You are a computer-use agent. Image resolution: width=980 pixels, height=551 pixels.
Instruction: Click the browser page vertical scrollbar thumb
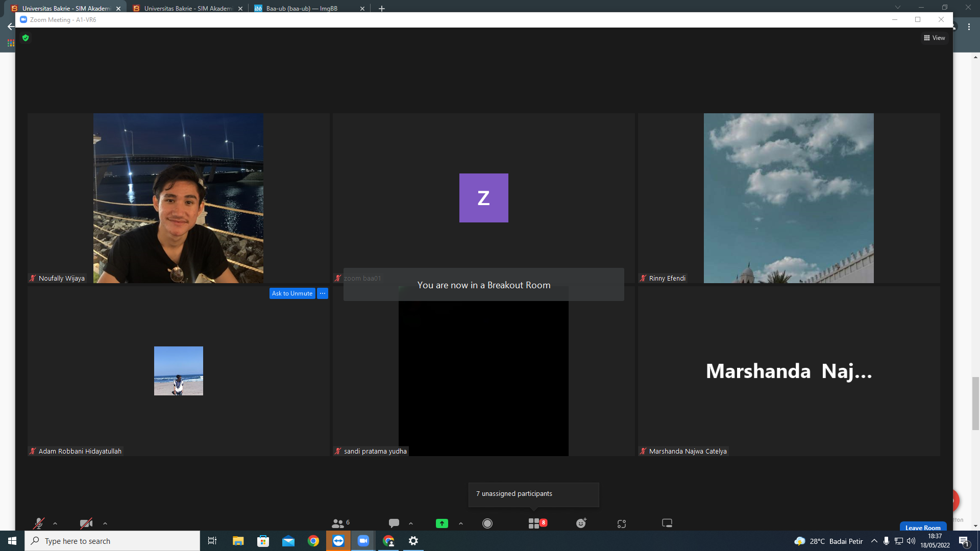pos(976,404)
